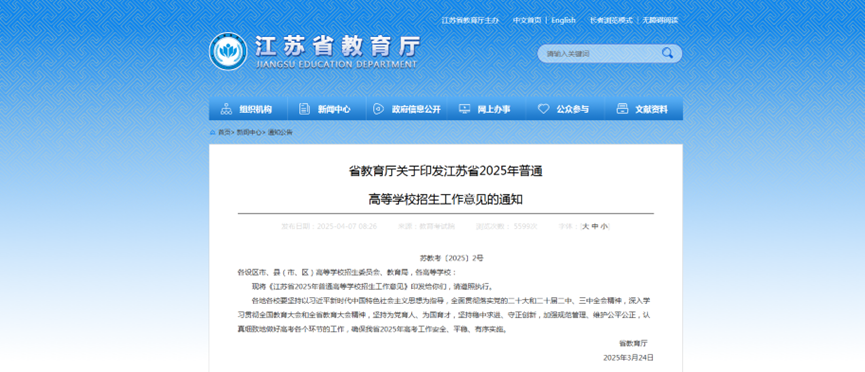
Task: Click the 新闻中心 document icon
Action: click(x=305, y=109)
